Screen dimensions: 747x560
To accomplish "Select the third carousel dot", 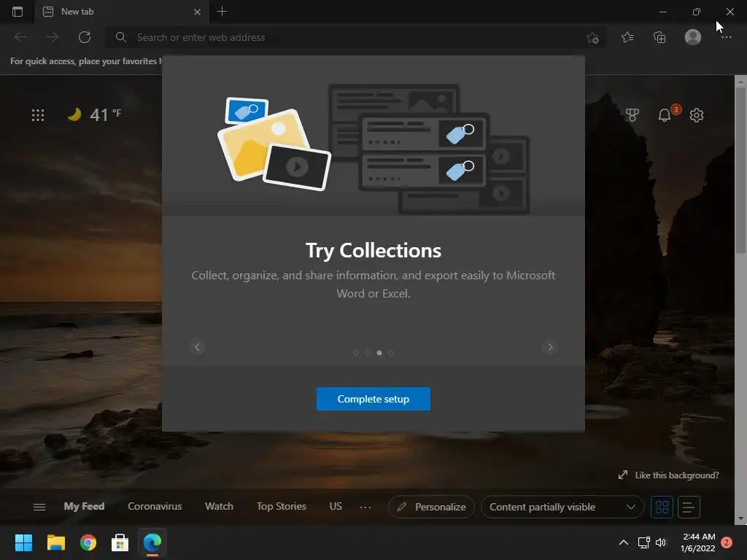I will point(379,353).
